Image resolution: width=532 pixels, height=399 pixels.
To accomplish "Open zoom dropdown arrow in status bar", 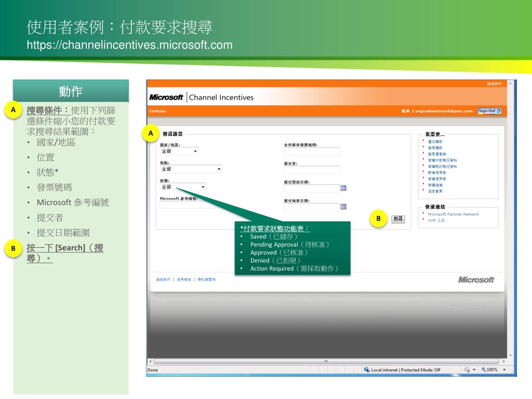I will [x=504, y=370].
